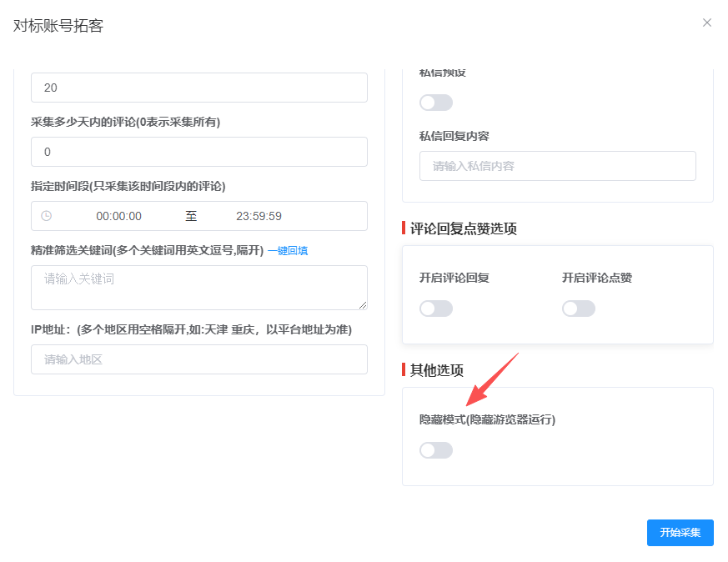
Task: Click the IP地址 region input field
Action: click(199, 359)
